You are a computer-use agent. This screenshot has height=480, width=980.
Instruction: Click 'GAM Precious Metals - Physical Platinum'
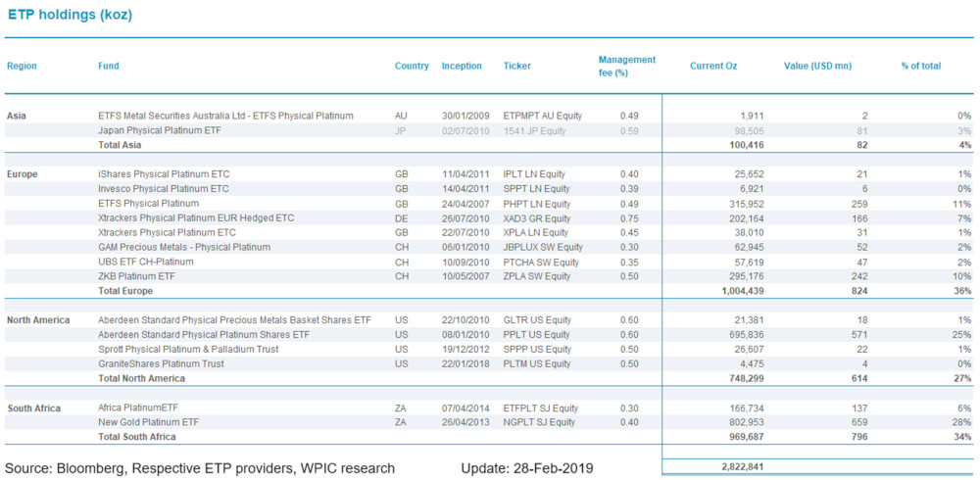[x=184, y=247]
